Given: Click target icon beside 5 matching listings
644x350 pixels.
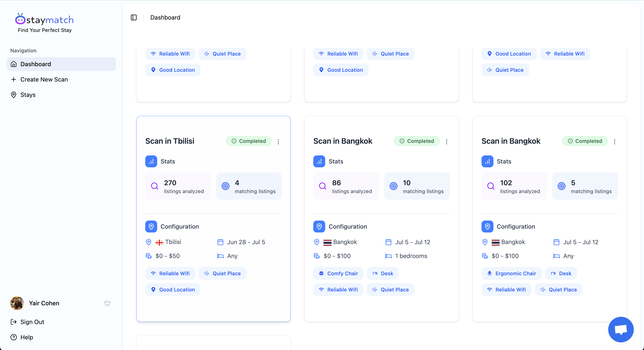Looking at the screenshot, I should point(562,186).
